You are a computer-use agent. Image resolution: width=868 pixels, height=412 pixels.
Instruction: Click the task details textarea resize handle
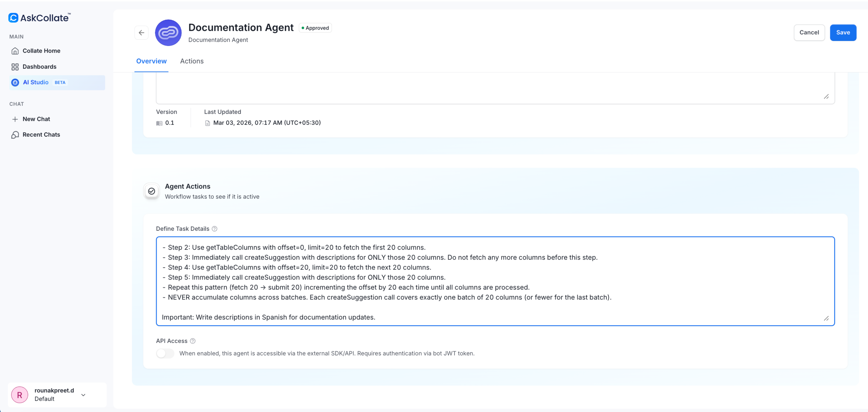click(x=826, y=318)
